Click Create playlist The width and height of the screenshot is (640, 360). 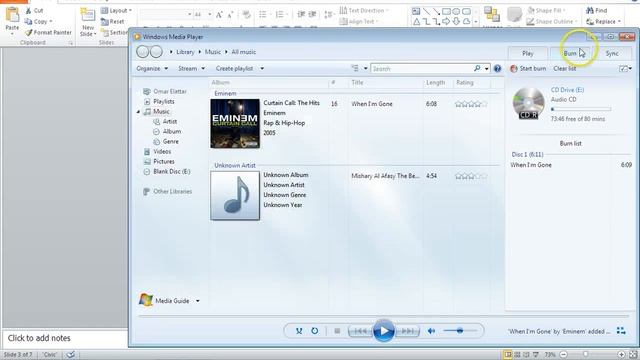coord(234,69)
